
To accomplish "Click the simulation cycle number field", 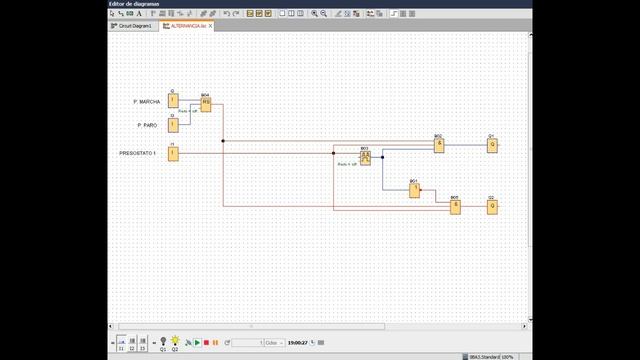I will tap(248, 343).
